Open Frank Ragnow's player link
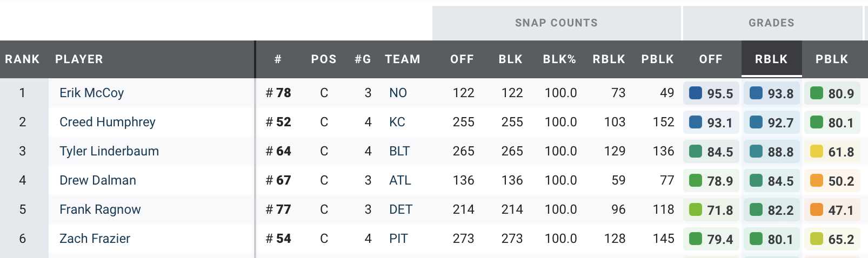This screenshot has height=258, width=868. click(x=100, y=209)
